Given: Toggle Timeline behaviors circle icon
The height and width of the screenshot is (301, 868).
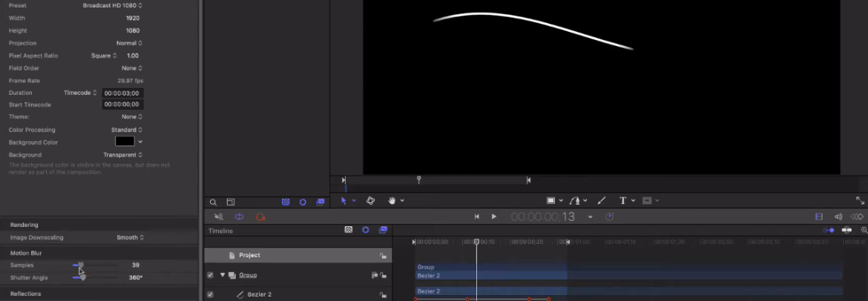Looking at the screenshot, I should pos(365,230).
